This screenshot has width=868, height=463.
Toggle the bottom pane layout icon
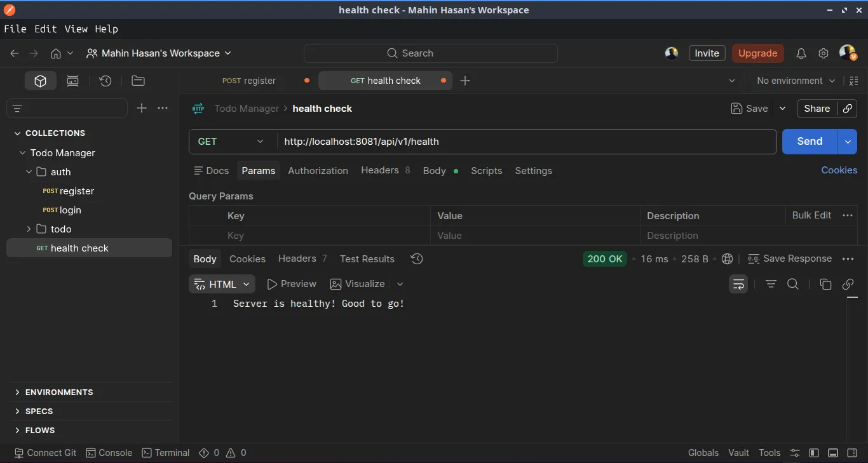[833, 453]
